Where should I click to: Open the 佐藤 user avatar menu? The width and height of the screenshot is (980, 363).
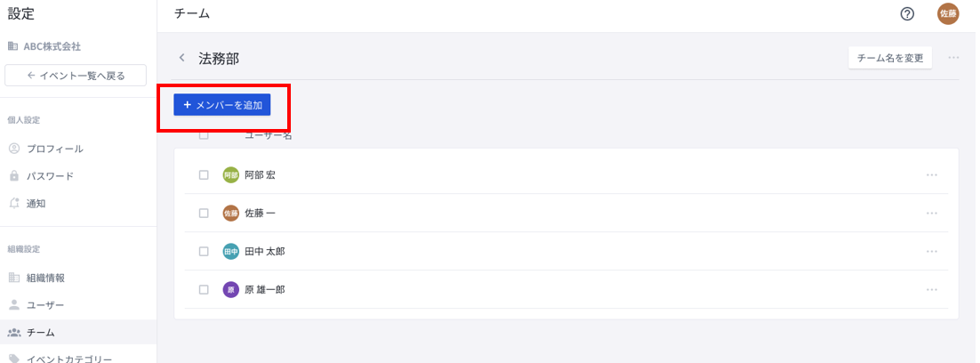[x=948, y=13]
